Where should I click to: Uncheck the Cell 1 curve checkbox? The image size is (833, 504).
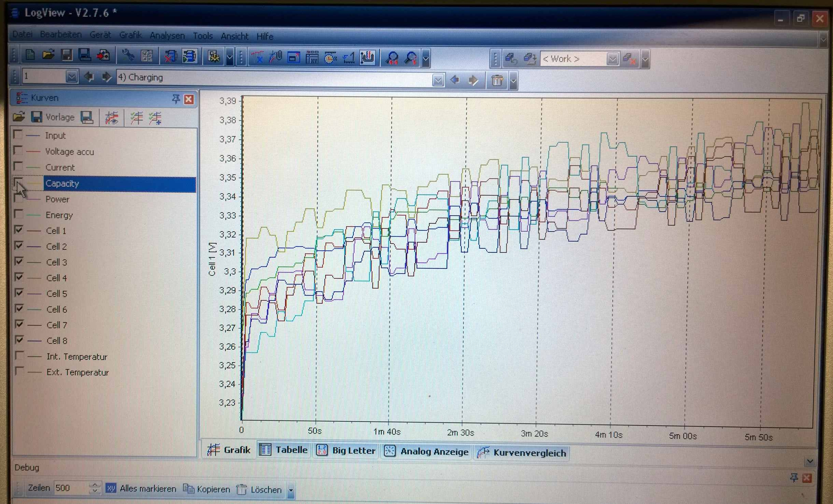(x=19, y=229)
